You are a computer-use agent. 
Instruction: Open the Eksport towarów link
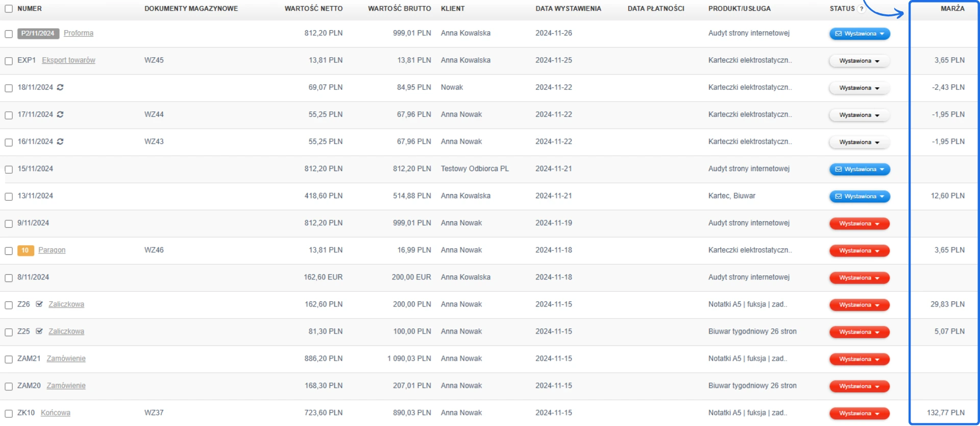point(68,60)
